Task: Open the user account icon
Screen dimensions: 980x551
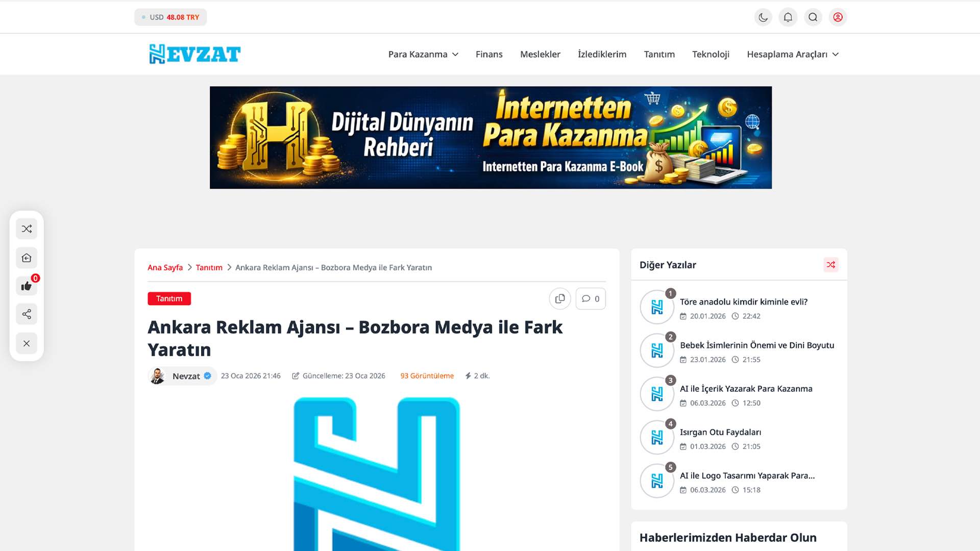Action: click(838, 17)
